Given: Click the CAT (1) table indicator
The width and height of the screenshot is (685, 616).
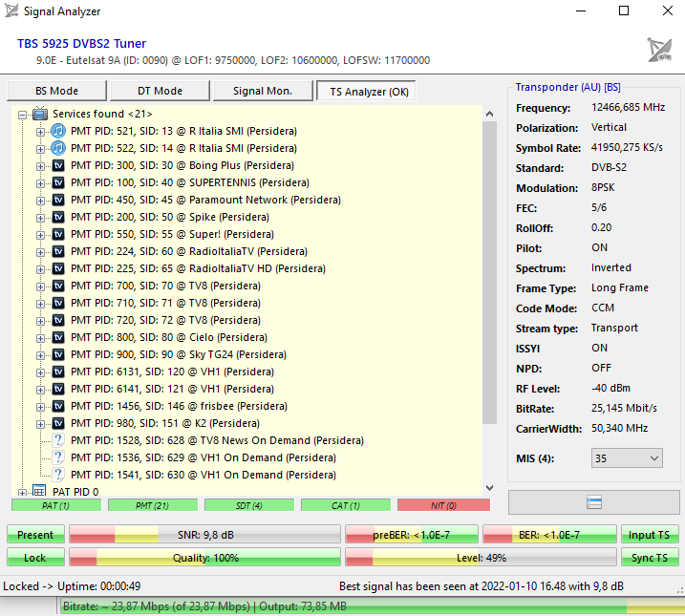Looking at the screenshot, I should click(346, 505).
